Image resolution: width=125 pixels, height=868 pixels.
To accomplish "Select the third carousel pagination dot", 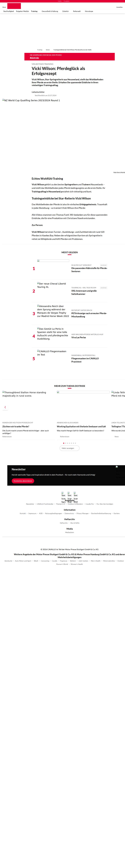I will (68, 443).
